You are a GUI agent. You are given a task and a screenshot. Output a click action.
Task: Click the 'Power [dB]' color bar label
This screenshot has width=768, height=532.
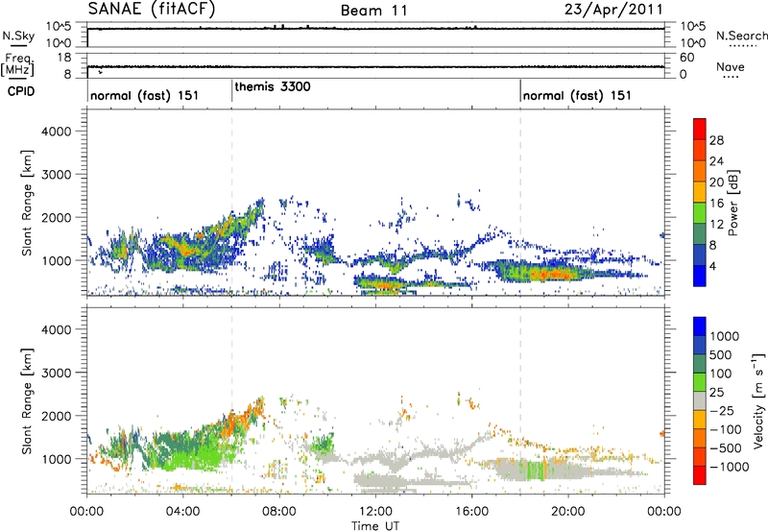732,203
